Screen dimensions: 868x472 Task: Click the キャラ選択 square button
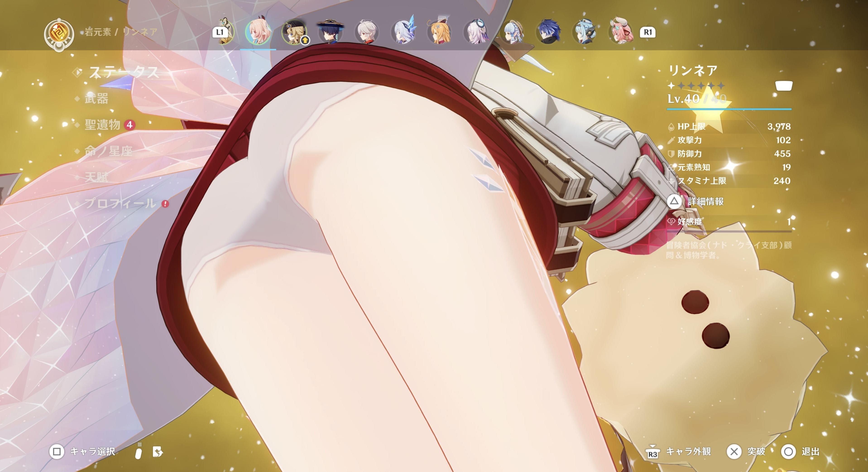[57, 451]
